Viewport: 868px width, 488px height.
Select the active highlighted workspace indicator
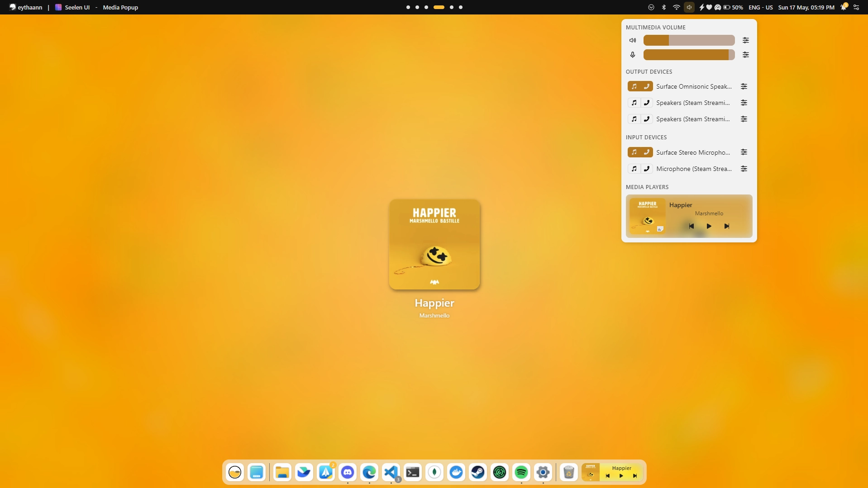coord(439,7)
